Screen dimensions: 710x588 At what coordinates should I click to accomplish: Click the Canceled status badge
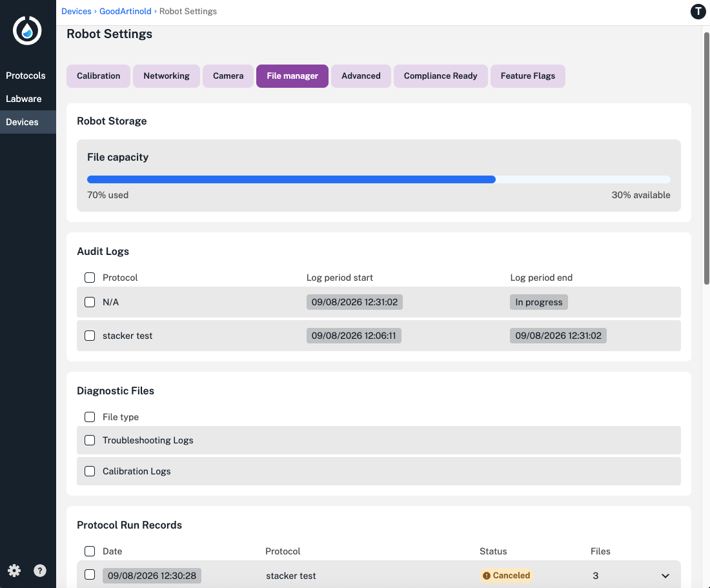click(x=506, y=575)
